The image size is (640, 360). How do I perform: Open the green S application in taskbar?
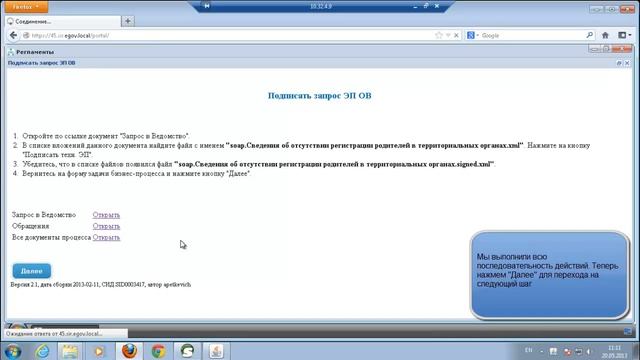point(187,351)
